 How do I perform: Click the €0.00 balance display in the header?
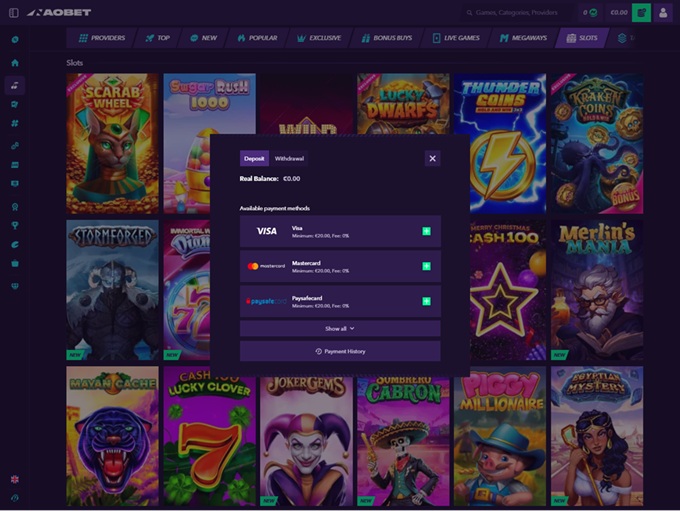tap(618, 13)
